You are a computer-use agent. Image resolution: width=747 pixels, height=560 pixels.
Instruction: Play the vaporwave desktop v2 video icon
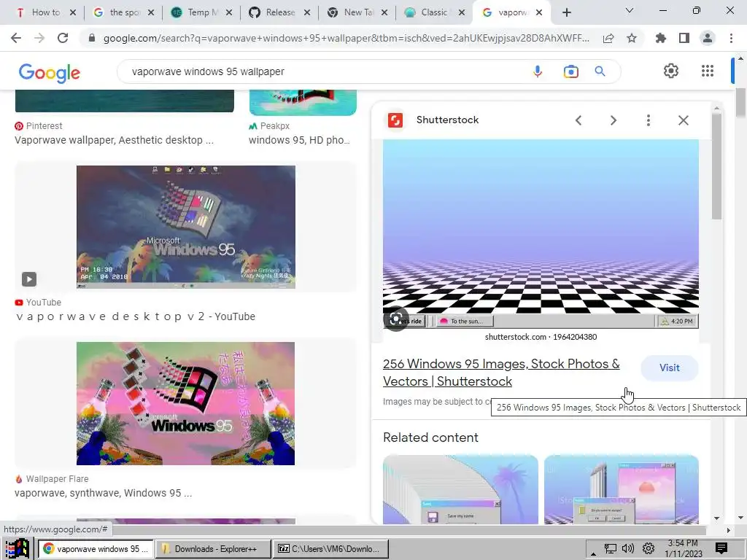point(29,279)
